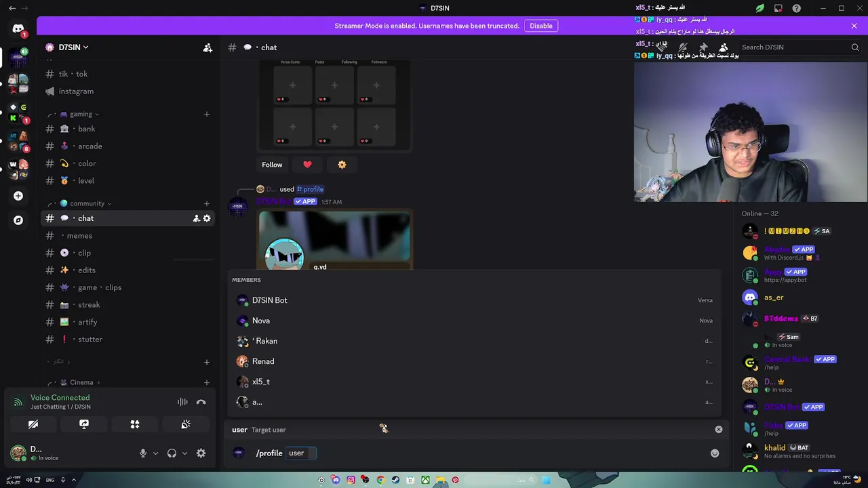Expand the Cinema category
868x488 pixels.
(81, 382)
